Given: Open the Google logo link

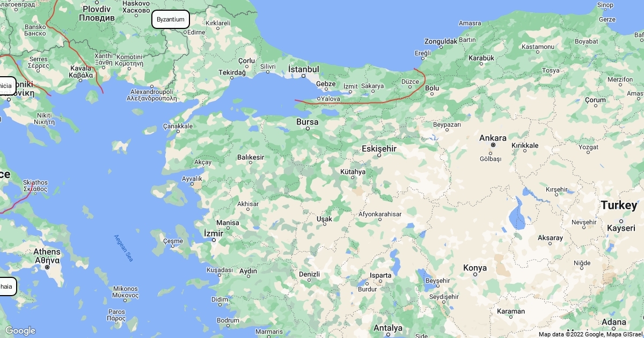Looking at the screenshot, I should click(x=20, y=330).
